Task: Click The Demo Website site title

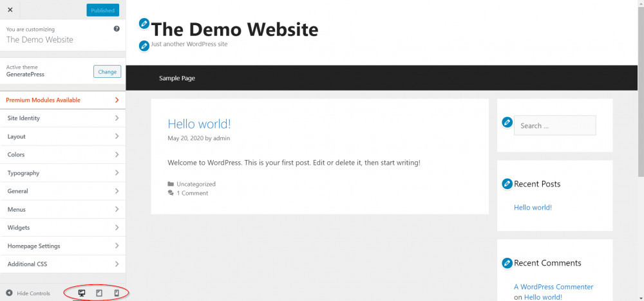Action: 234,30
